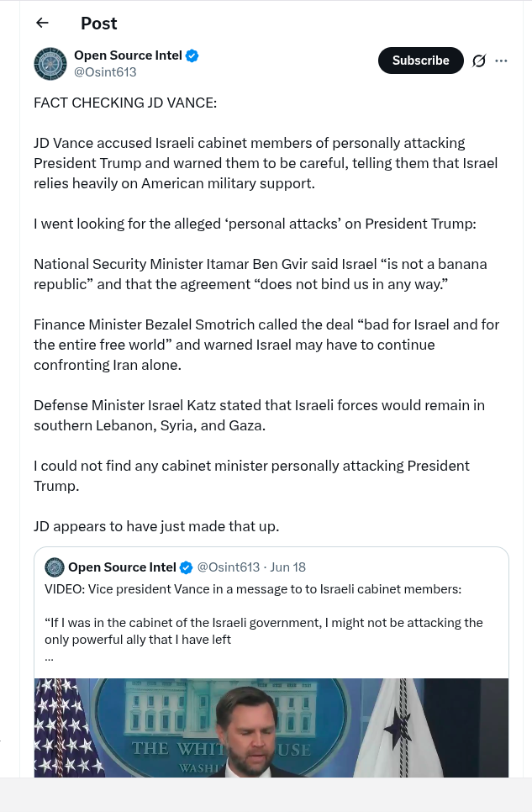This screenshot has height=812, width=532.
Task: Click the Open Source Intel author name
Action: pyautogui.click(x=128, y=55)
